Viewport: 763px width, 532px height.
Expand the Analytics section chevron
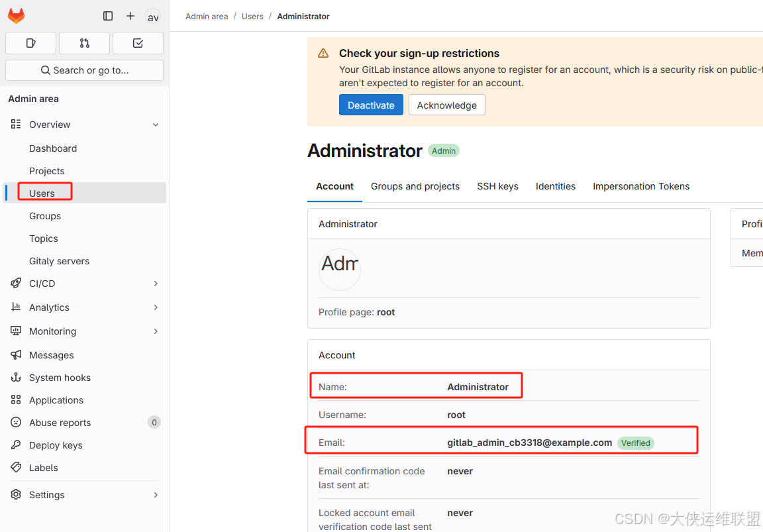point(156,307)
